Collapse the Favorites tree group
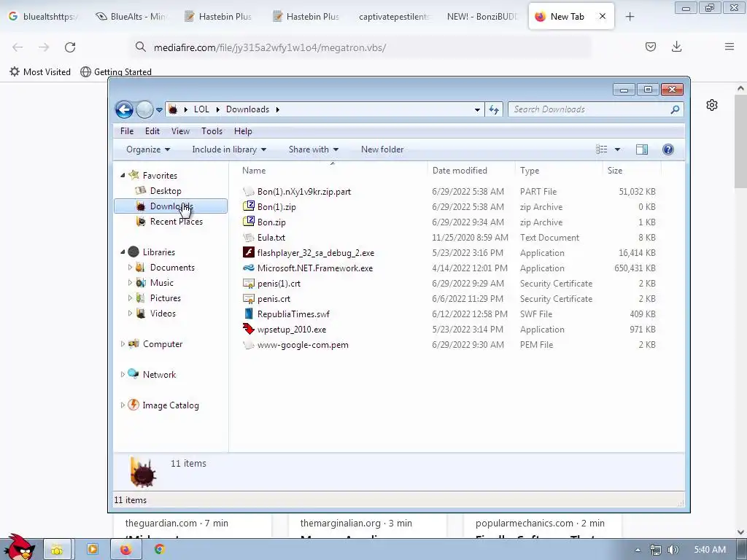 click(123, 175)
